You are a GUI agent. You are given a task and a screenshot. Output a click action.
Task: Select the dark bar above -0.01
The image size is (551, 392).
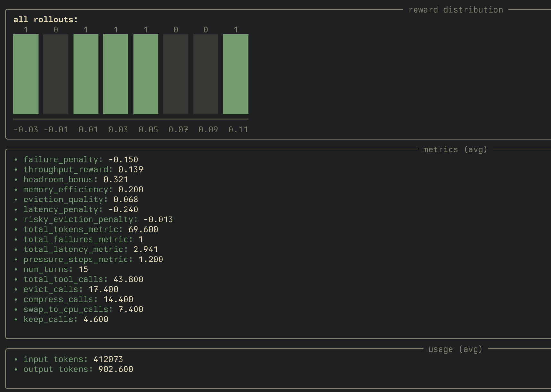tap(56, 74)
